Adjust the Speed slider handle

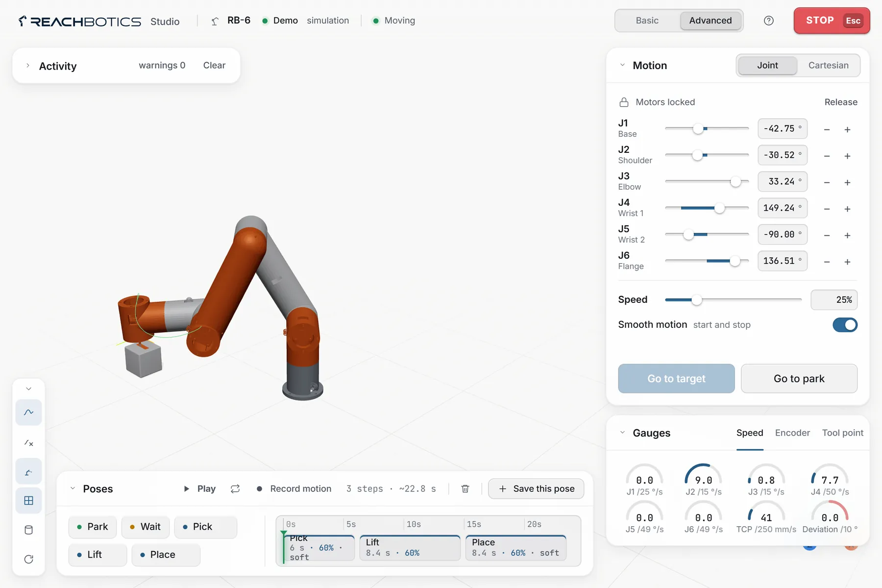point(696,300)
